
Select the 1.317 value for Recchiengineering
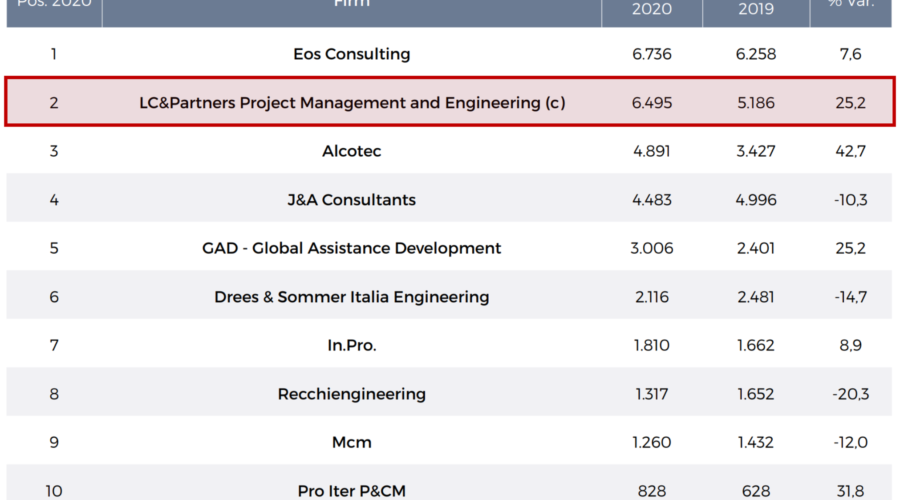tap(651, 394)
